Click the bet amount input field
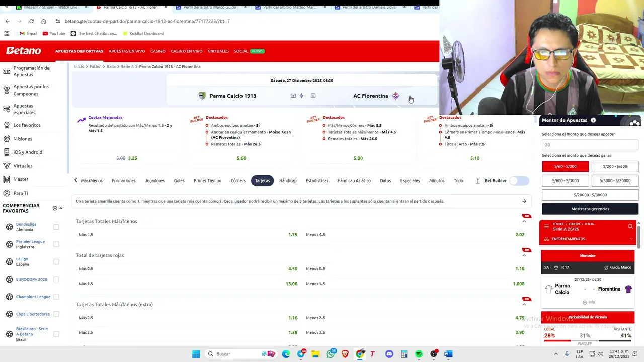This screenshot has width=644, height=362. pos(590,145)
